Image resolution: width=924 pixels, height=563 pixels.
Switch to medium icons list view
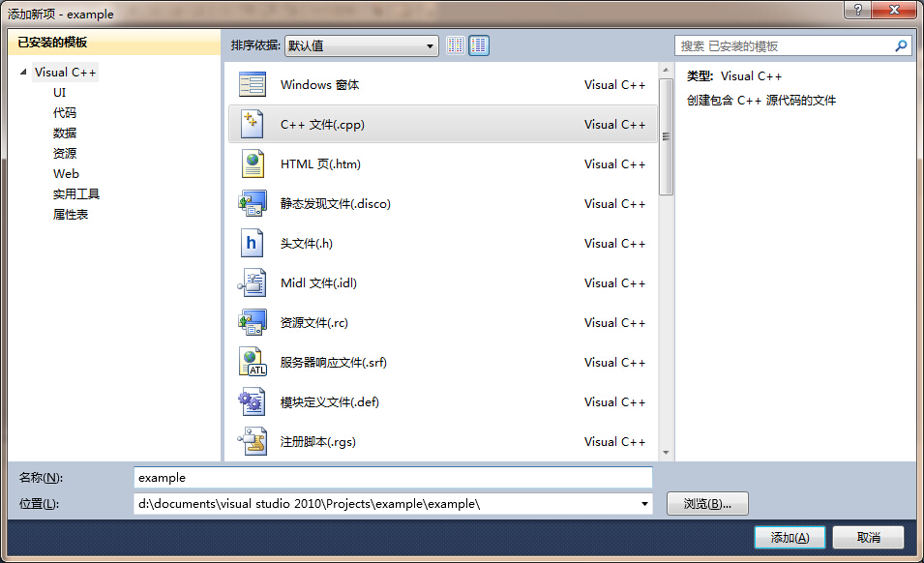[479, 45]
